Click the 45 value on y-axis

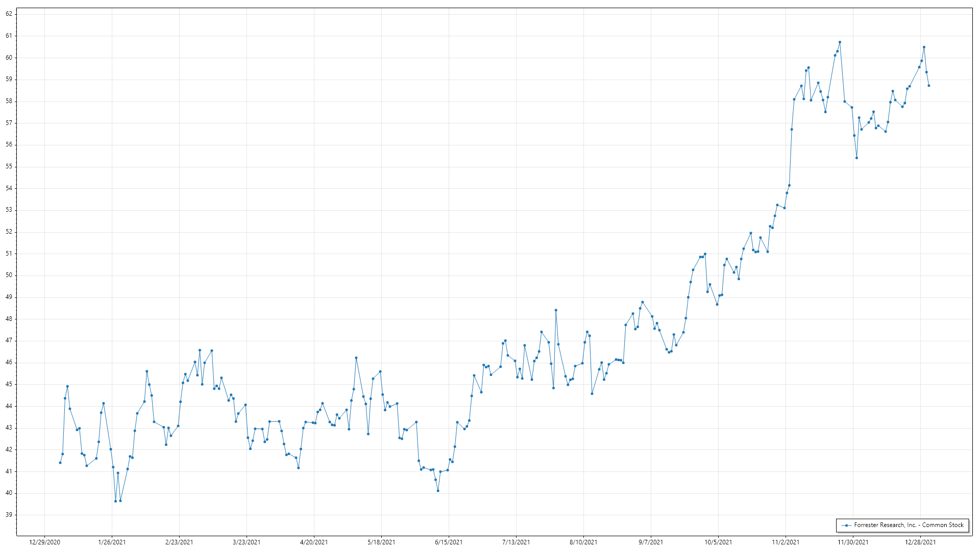(x=9, y=384)
